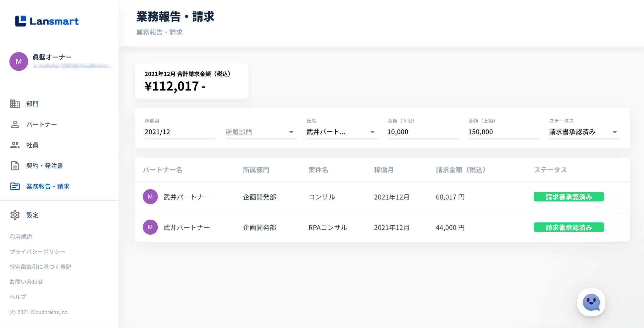
Task: Click the (c) 2021 Cloudbrains,Inc. copyright text
Action: pyautogui.click(x=39, y=312)
